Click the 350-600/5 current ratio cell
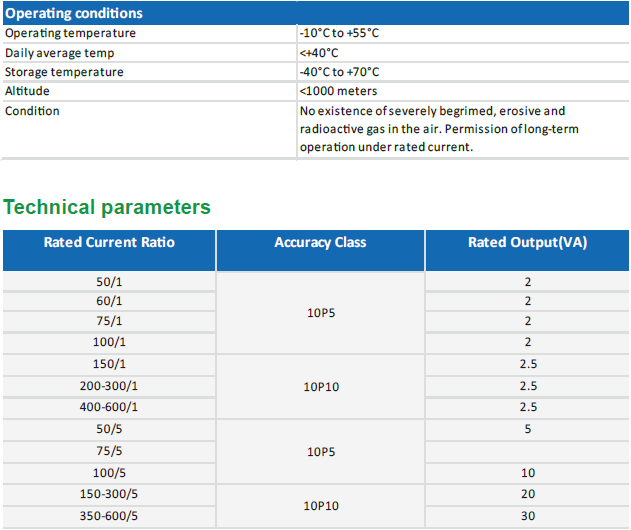This screenshot has width=631, height=530. tap(109, 515)
